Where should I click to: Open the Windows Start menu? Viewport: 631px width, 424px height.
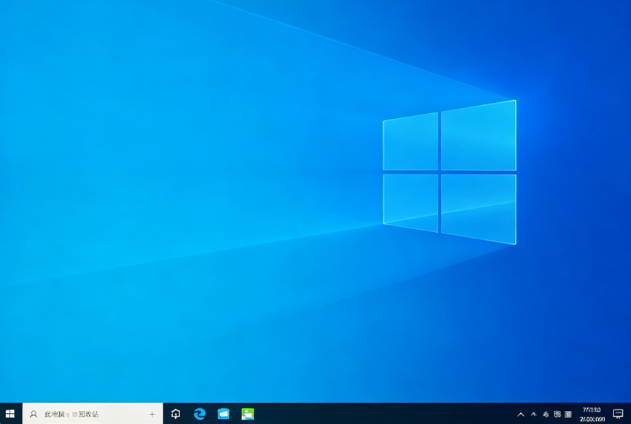point(10,414)
